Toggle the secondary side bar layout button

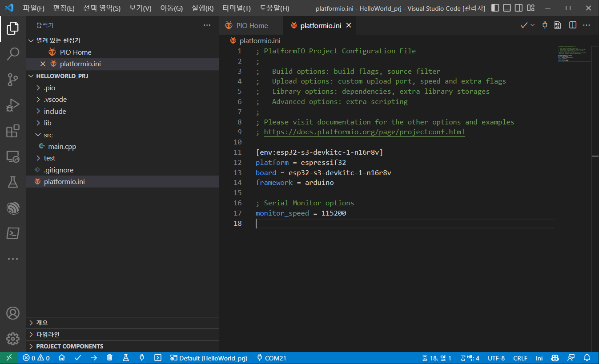coord(519,8)
